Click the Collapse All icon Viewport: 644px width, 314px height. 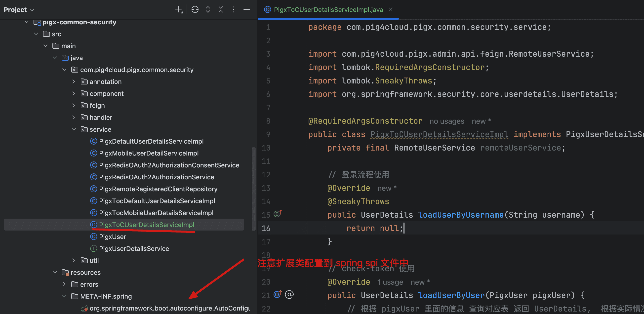(221, 10)
